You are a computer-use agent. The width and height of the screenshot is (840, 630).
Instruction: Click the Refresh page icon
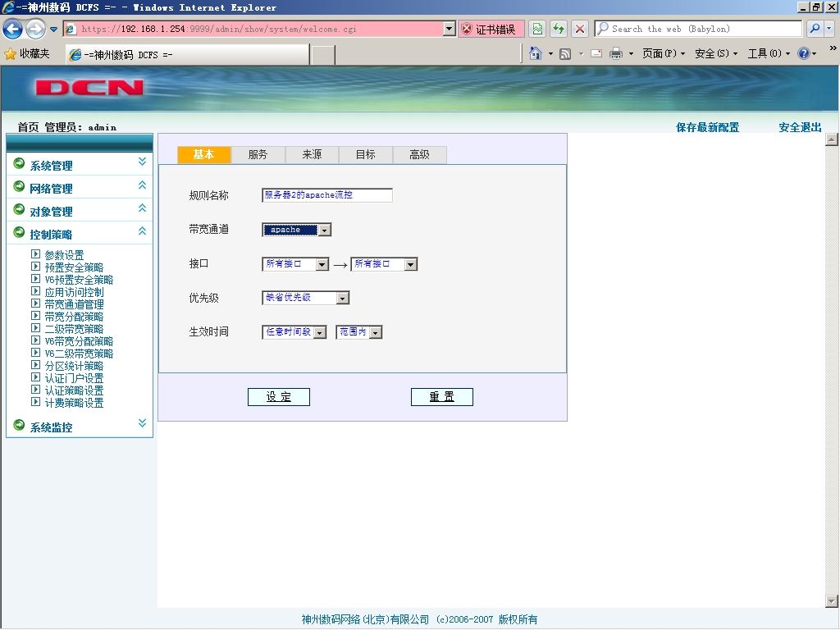(x=559, y=29)
